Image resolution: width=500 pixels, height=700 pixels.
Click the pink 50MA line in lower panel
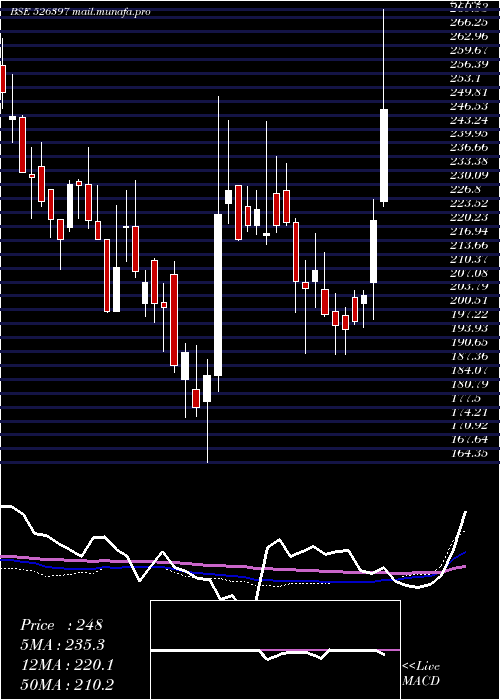tap(232, 566)
